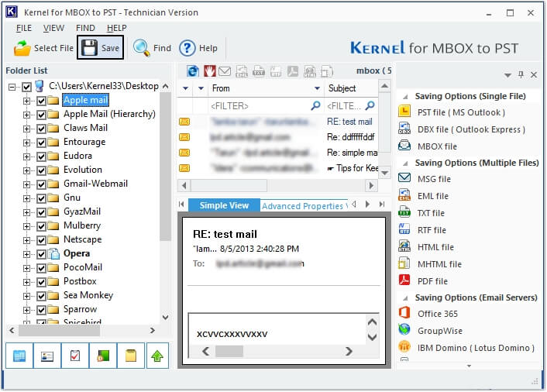Switch to Simple View tab
This screenshot has width=547, height=392.
pos(224,205)
